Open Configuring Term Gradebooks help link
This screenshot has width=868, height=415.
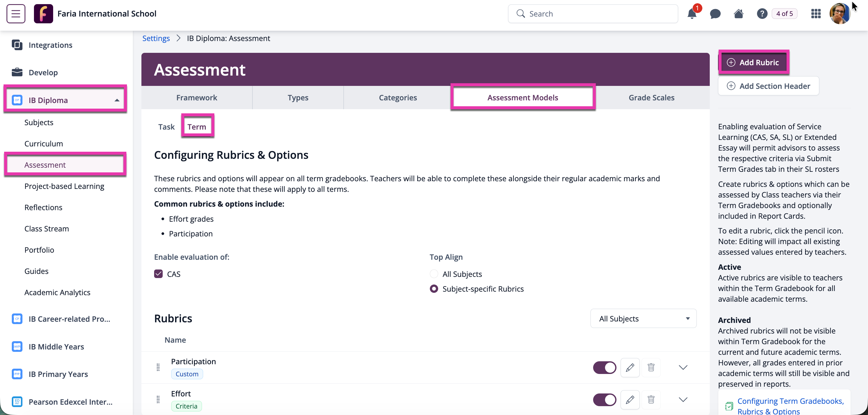click(x=791, y=406)
